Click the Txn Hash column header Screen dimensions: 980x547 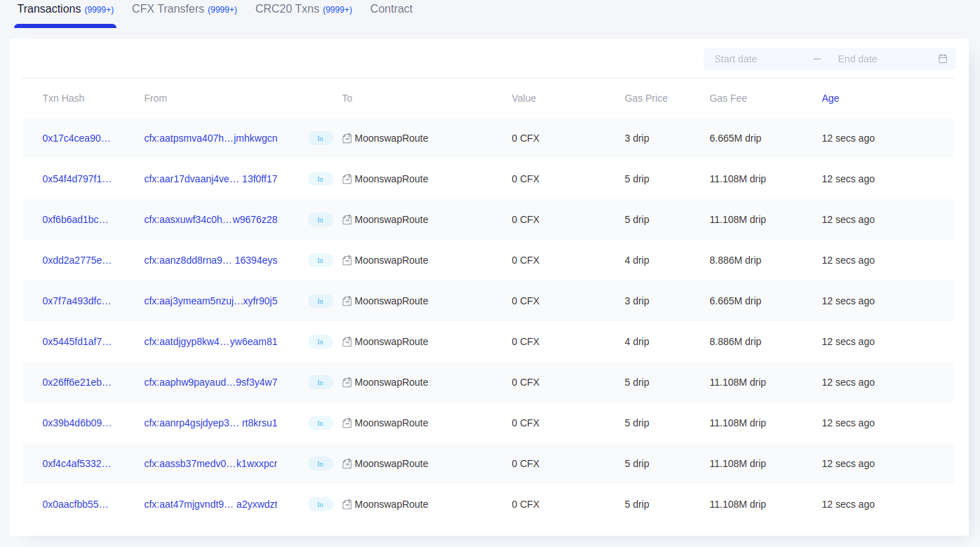[x=63, y=98]
